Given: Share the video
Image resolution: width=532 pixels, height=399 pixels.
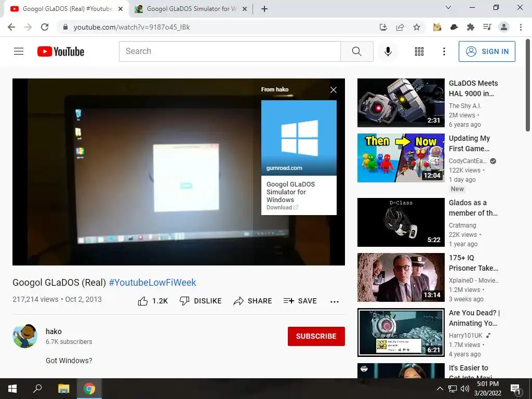Looking at the screenshot, I should (x=253, y=301).
